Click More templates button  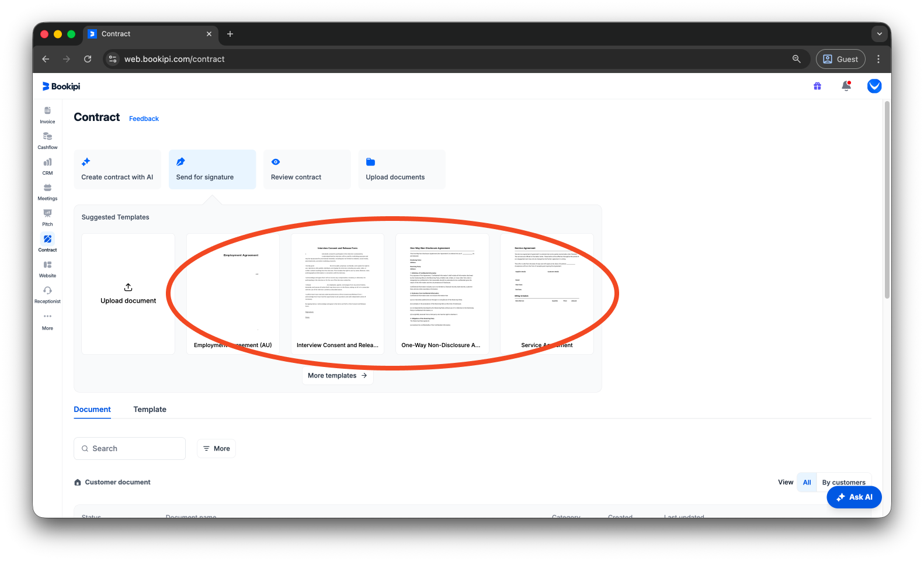click(x=338, y=376)
